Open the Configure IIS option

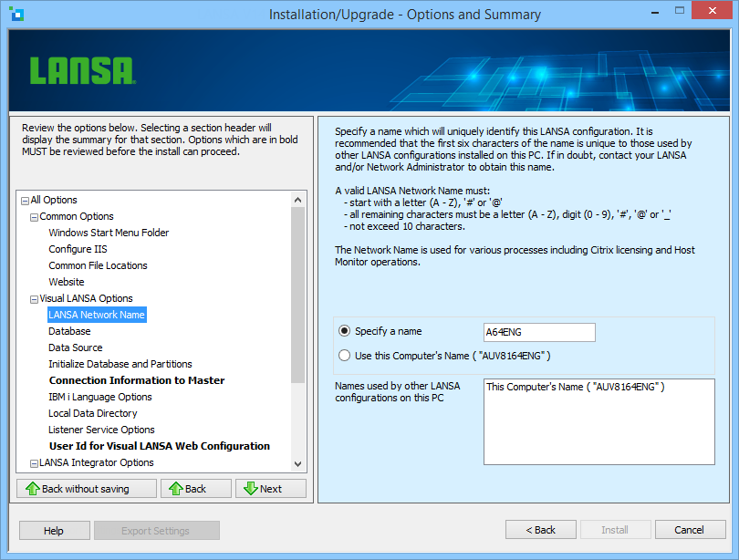point(78,249)
